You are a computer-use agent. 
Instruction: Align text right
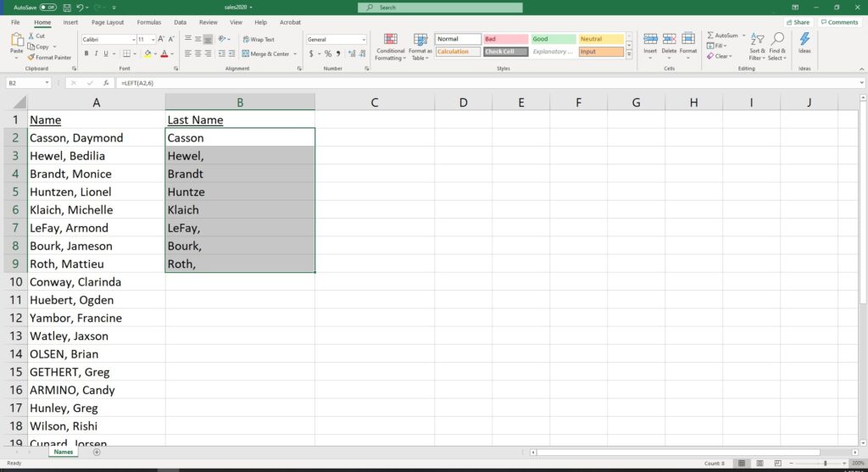pos(208,53)
